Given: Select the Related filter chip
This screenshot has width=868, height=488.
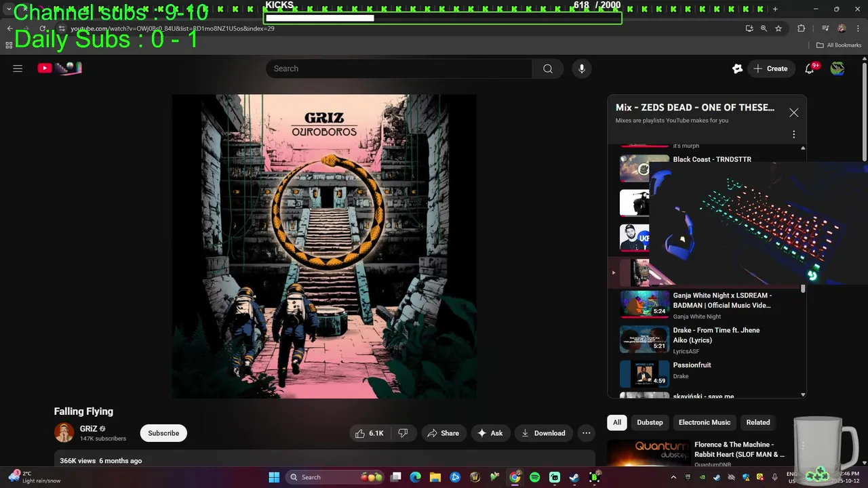Looking at the screenshot, I should tap(758, 422).
